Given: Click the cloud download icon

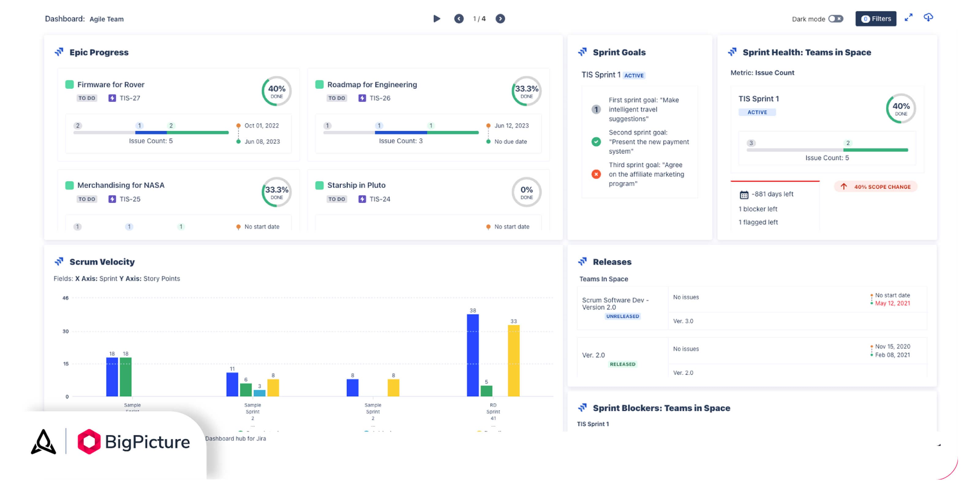Looking at the screenshot, I should (928, 17).
